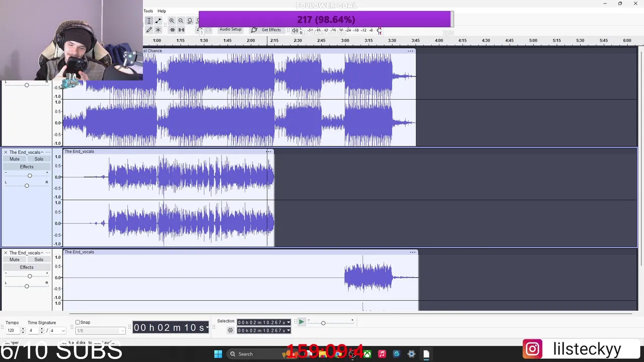
Task: Open the Help menu
Action: click(x=162, y=11)
